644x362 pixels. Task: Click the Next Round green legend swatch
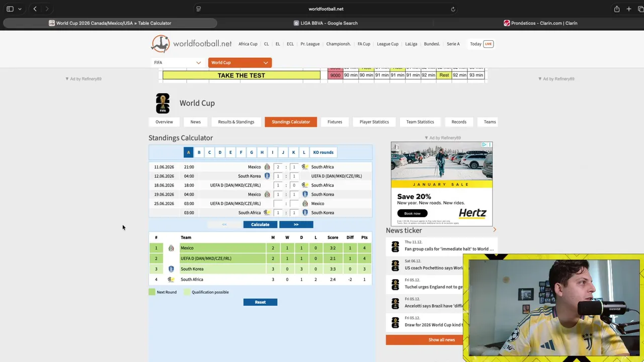152,292
